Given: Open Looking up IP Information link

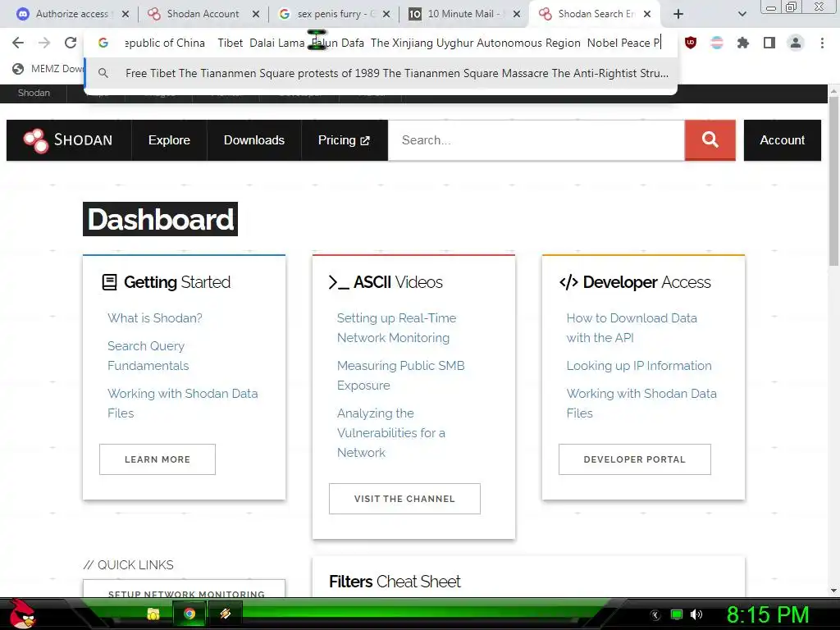Looking at the screenshot, I should [x=639, y=365].
